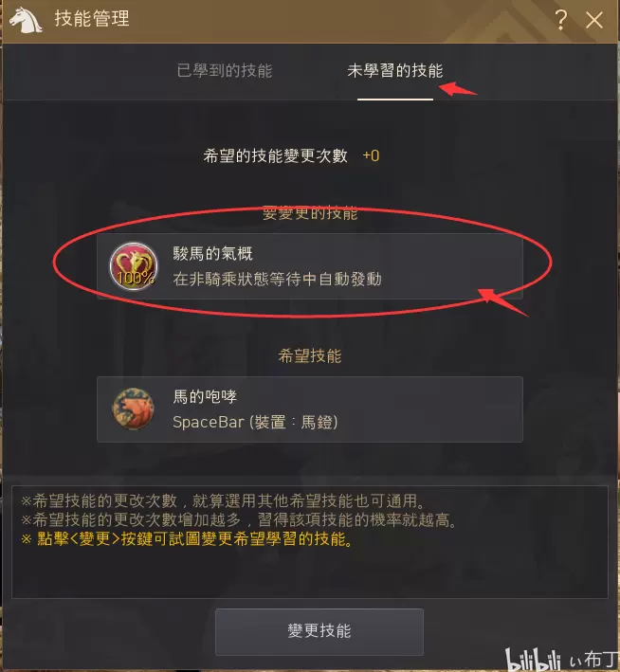Click the yellow 點擊<變更>按鍵 hint line

coord(188,539)
